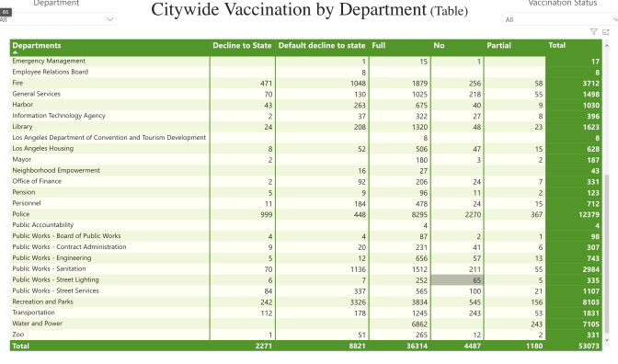The image size is (618, 364).
Task: Click No column total 4487
Action: [x=473, y=346]
